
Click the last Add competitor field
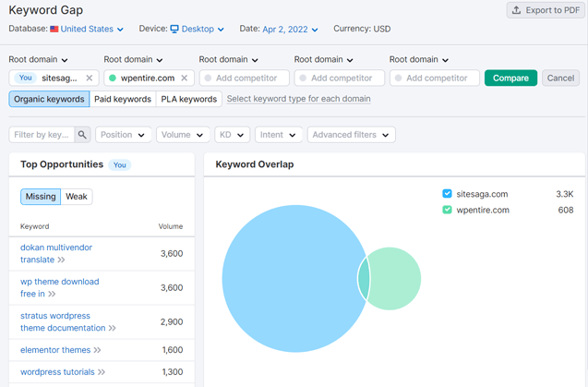(435, 79)
